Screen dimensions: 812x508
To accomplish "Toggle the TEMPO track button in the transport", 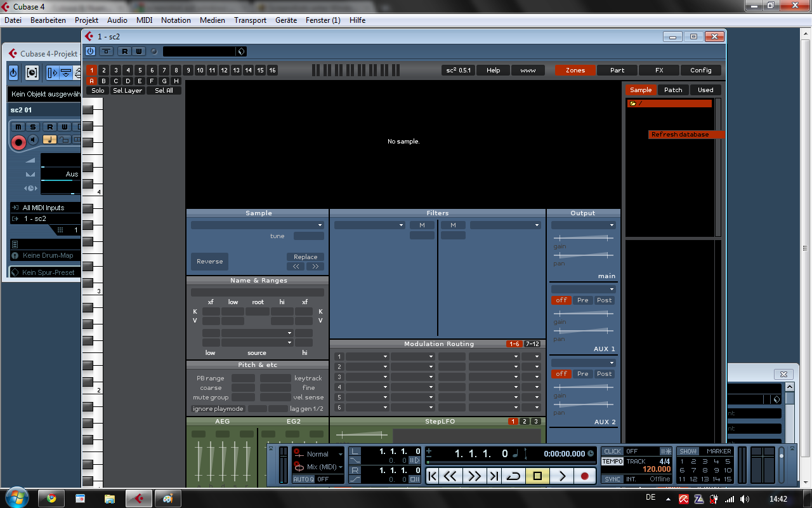I will (x=612, y=461).
